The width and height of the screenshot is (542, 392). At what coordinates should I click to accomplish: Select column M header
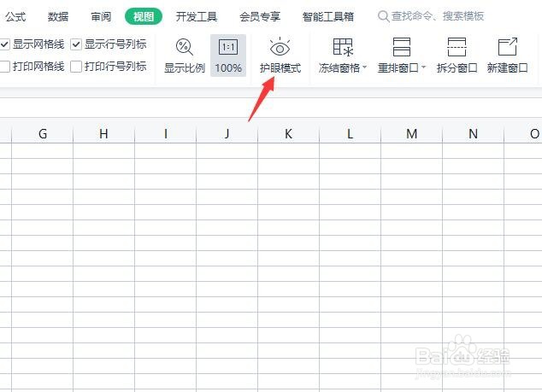pos(411,133)
